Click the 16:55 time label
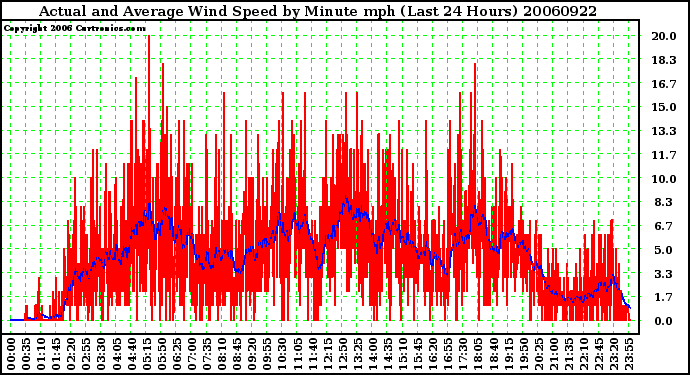This screenshot has height=375, width=690. [448, 354]
